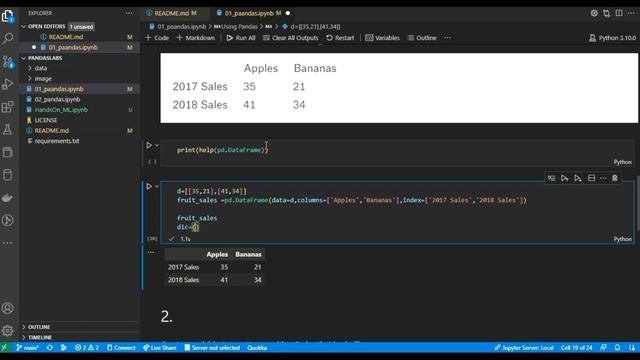Open the Source Control view icon
The width and height of the screenshot is (640, 360).
click(x=7, y=62)
